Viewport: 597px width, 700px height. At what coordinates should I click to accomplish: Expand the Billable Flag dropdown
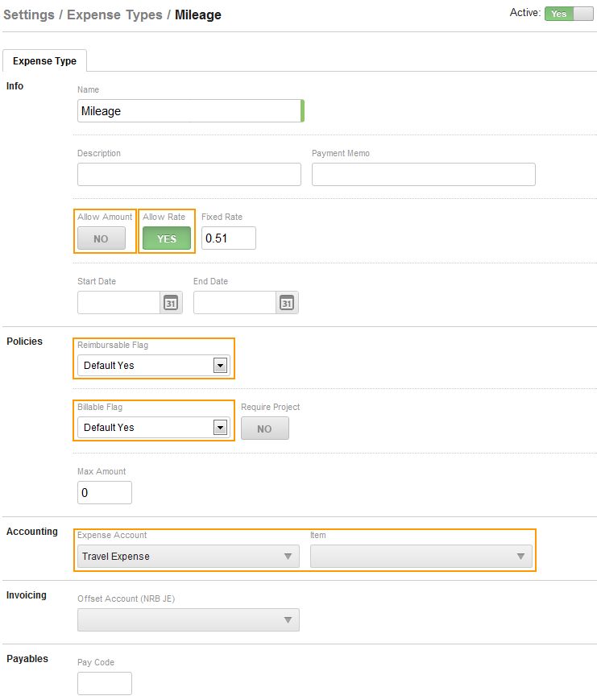pos(219,427)
